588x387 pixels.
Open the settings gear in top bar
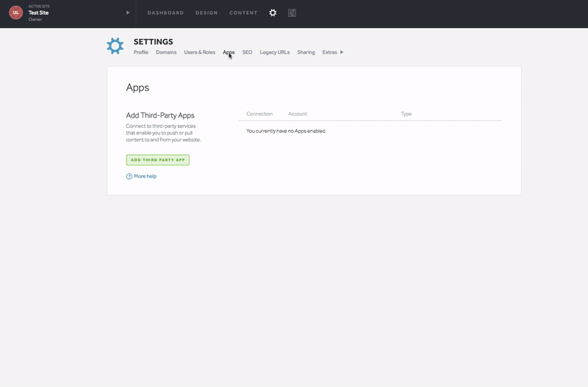(273, 12)
